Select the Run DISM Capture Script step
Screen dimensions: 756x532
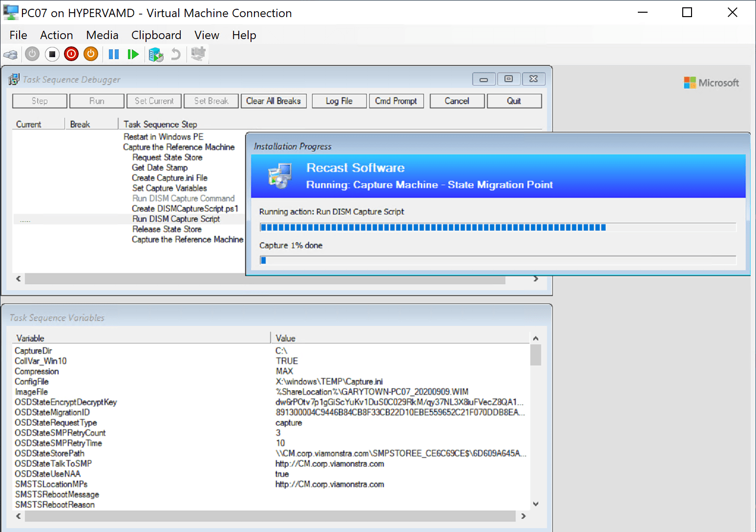[176, 218]
